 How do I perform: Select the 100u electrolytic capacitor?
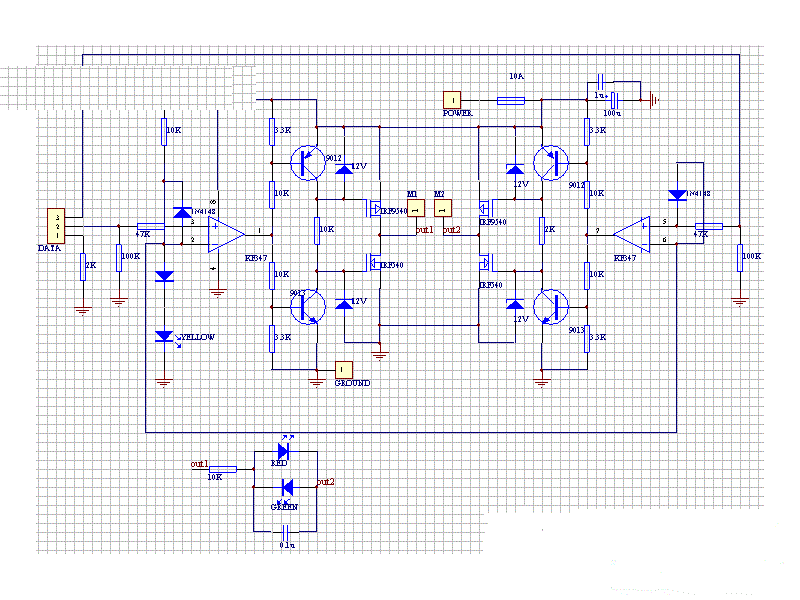pyautogui.click(x=615, y=100)
